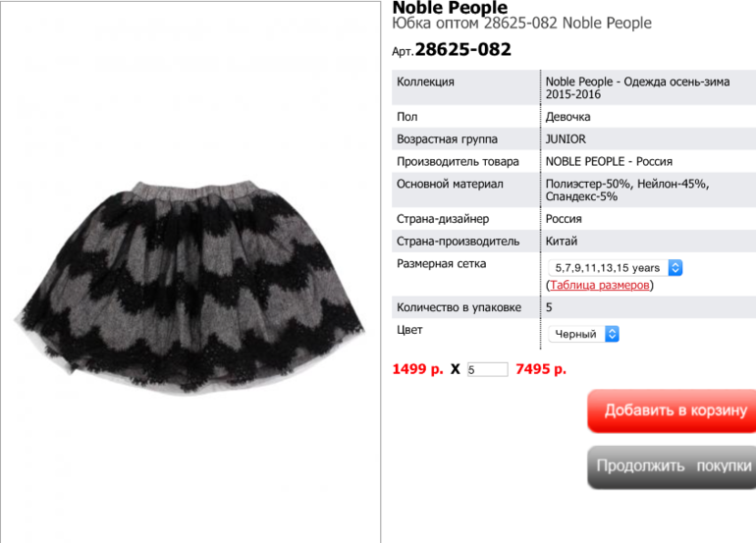Click blue arrows icon on size selector

675,268
